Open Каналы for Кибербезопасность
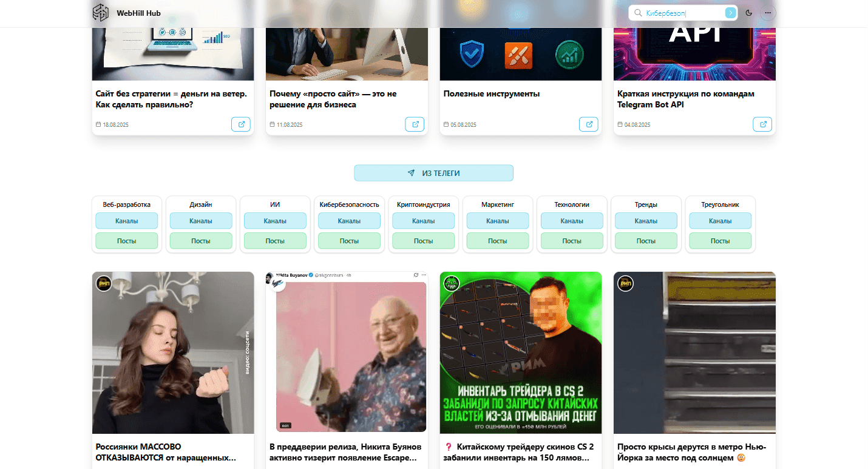This screenshot has height=469, width=868. click(x=349, y=221)
